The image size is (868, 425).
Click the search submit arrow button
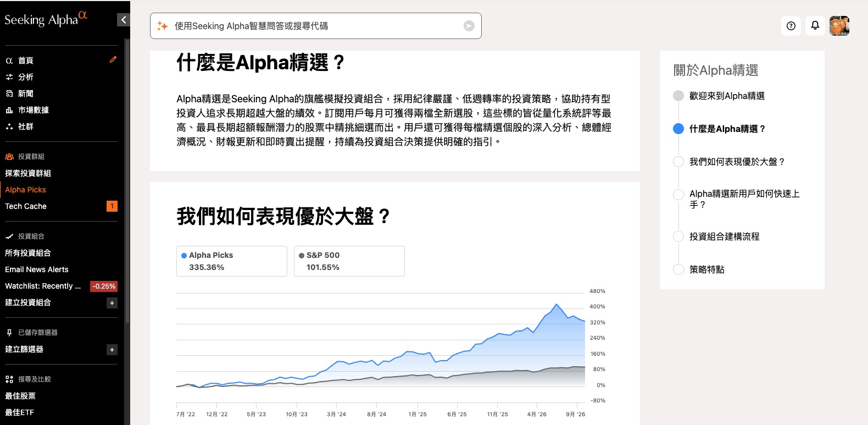click(469, 26)
